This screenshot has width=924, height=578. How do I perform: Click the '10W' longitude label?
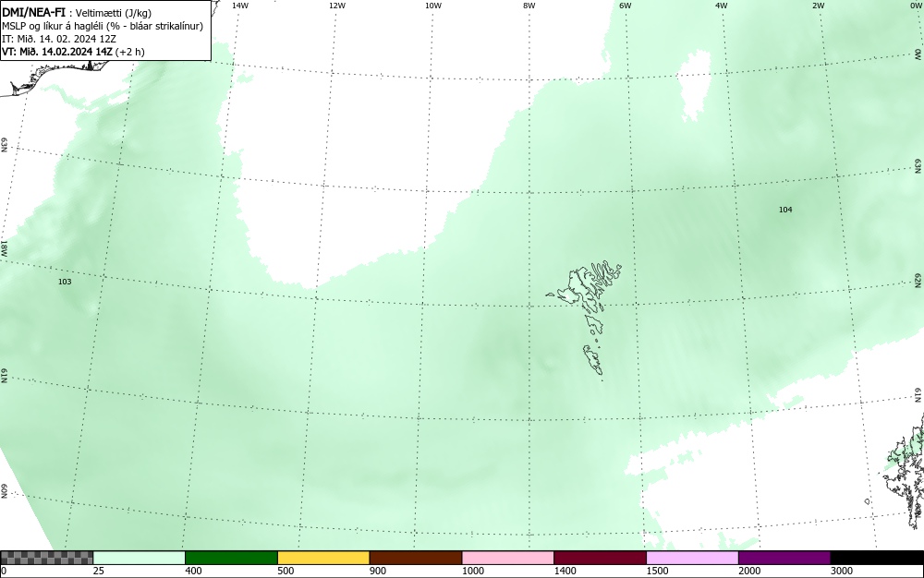(433, 6)
